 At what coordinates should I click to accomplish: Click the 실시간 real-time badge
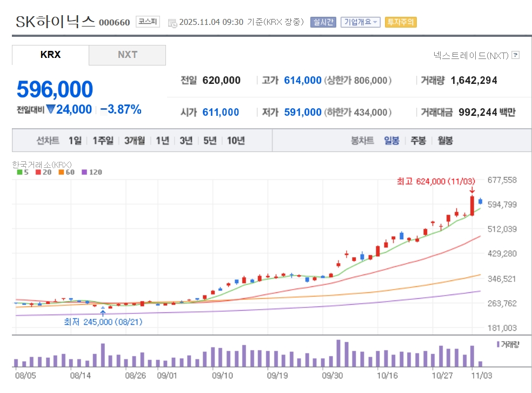(x=323, y=22)
